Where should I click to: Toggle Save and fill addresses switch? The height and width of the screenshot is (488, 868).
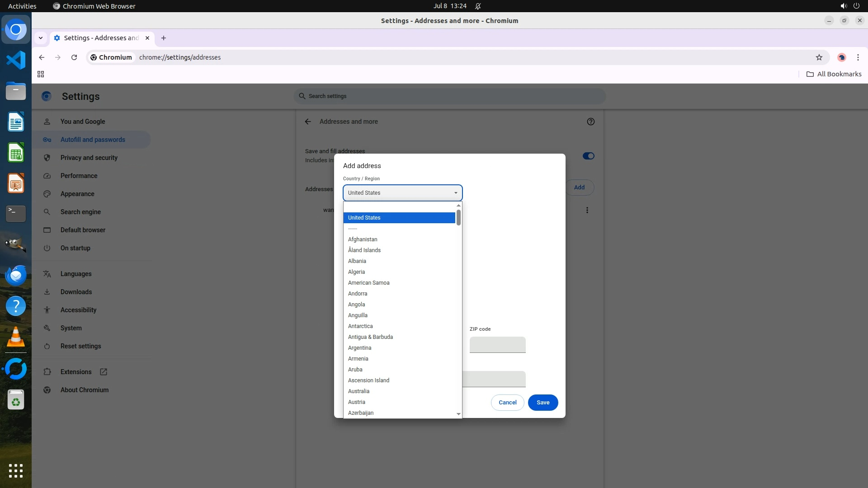coord(588,156)
